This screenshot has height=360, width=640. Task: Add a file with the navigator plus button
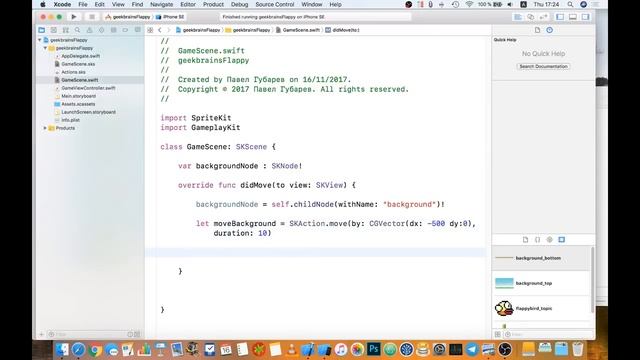coord(41,334)
